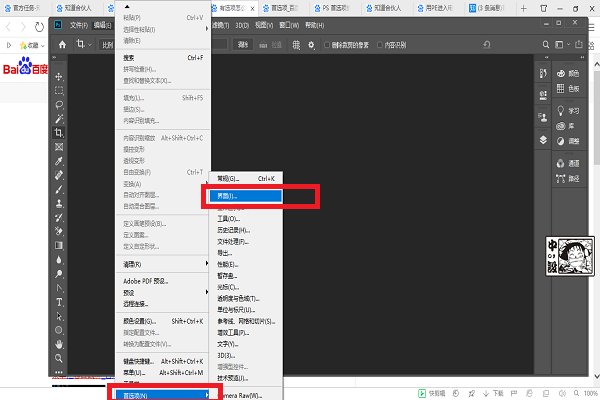600x400 pixels.
Task: Expand the 预设 submenu
Action: click(163, 292)
